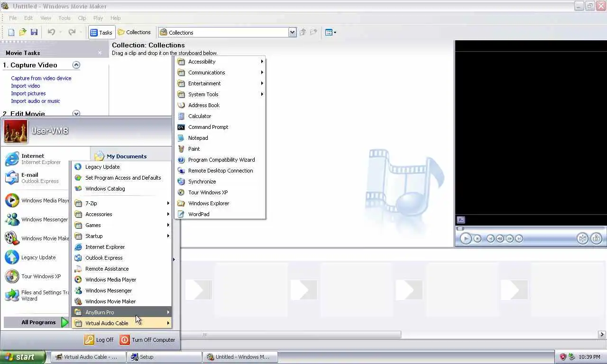The height and width of the screenshot is (364, 607).
Task: Open the 7-Zip programs submenu
Action: coord(122,203)
